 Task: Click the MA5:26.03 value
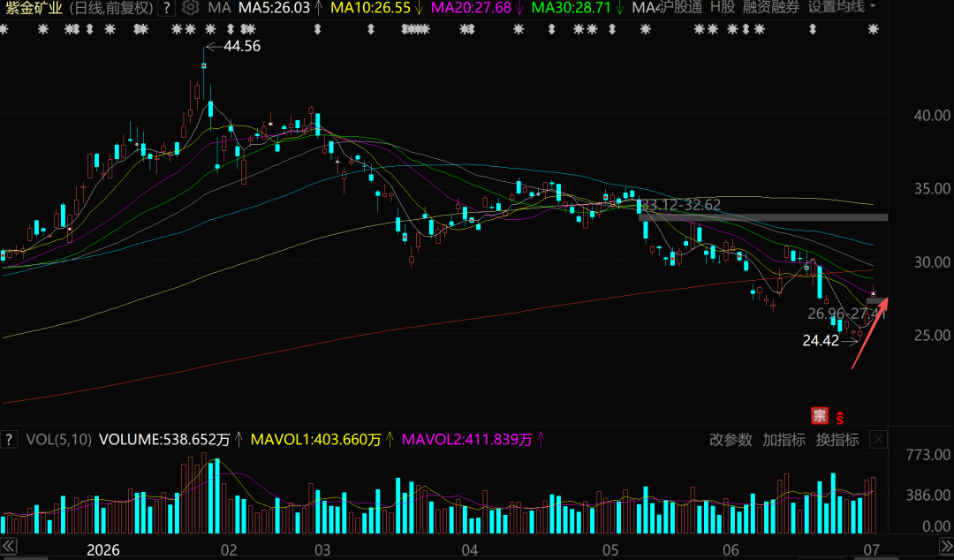274,8
